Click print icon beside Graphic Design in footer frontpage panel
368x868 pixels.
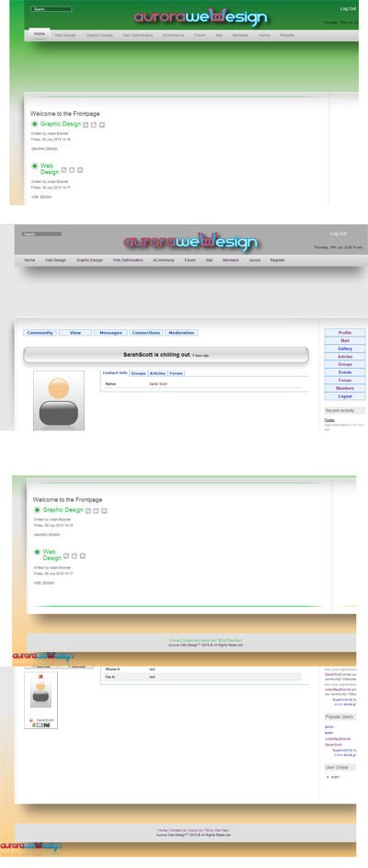click(x=96, y=510)
